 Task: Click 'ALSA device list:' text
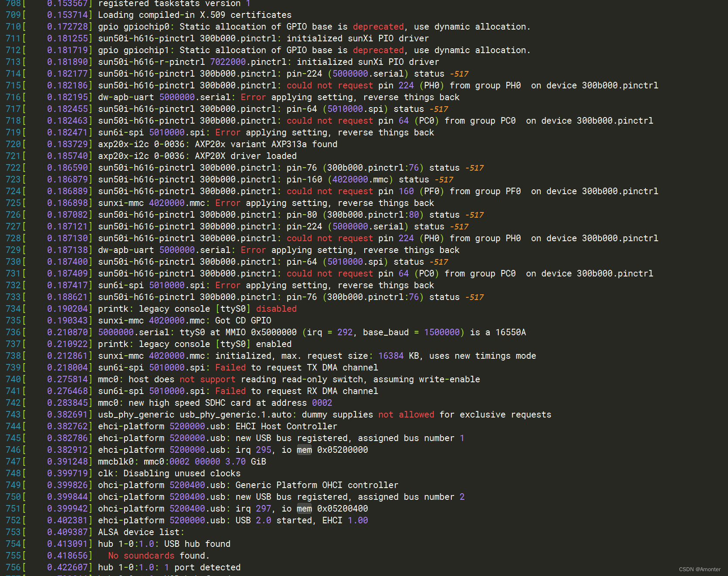click(x=141, y=532)
